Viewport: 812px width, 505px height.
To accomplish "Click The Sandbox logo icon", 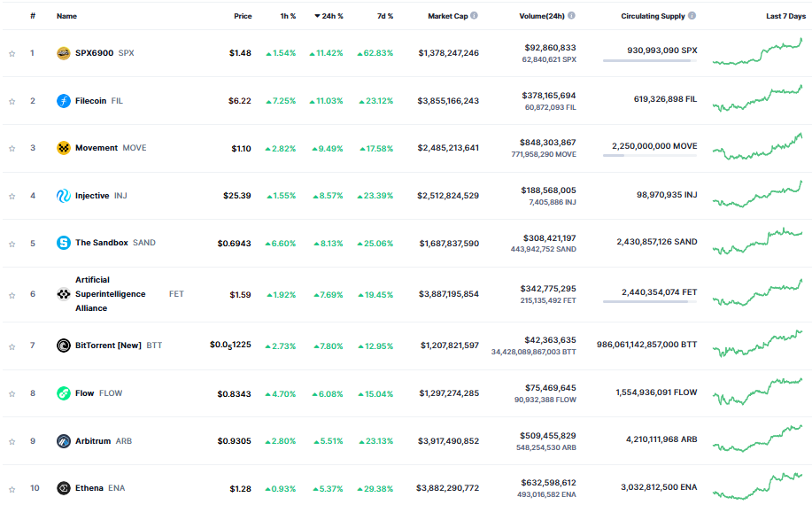I will 63,243.
